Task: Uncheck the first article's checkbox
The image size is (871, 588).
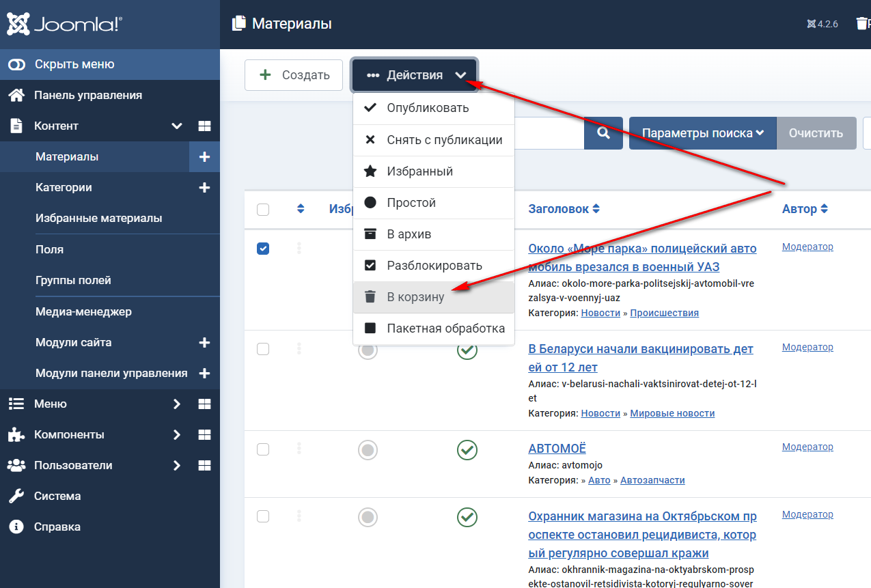Action: [x=263, y=249]
